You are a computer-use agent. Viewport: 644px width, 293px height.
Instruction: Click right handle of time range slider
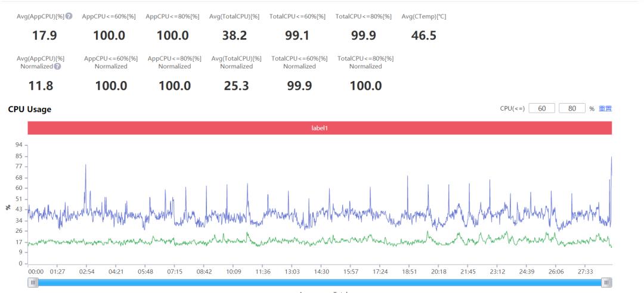[606, 282]
